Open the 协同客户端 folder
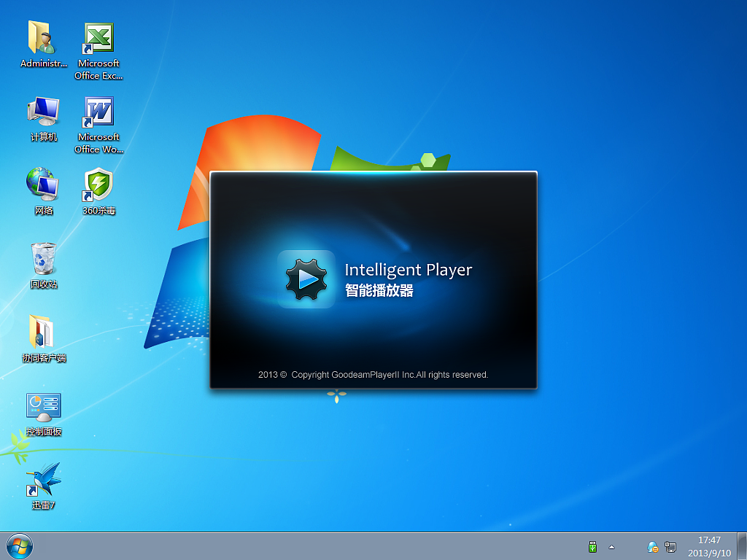 coord(43,338)
